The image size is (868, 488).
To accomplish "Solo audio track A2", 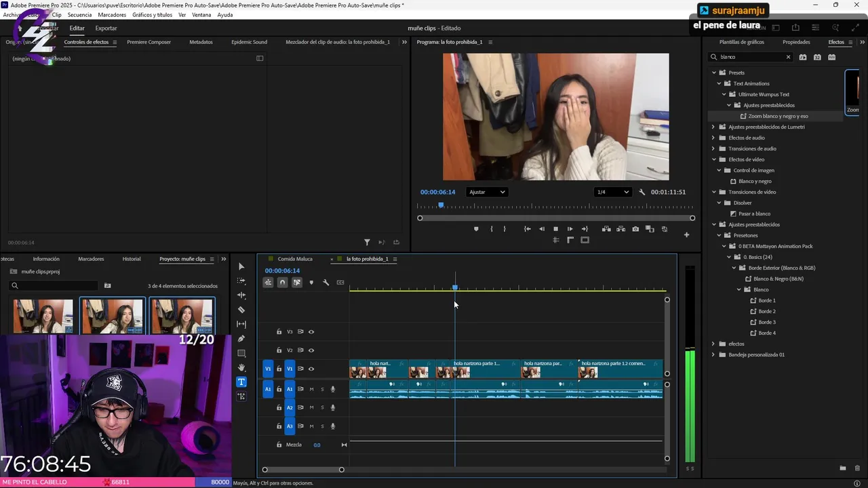I will [322, 407].
